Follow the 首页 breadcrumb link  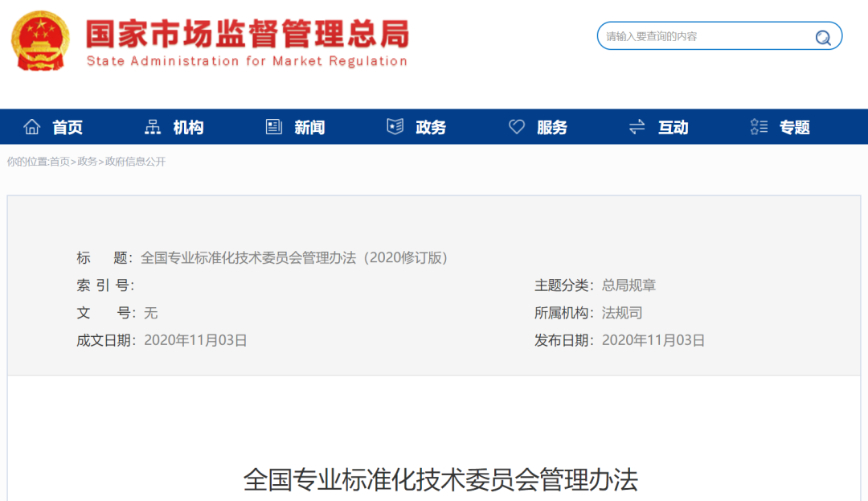59,162
